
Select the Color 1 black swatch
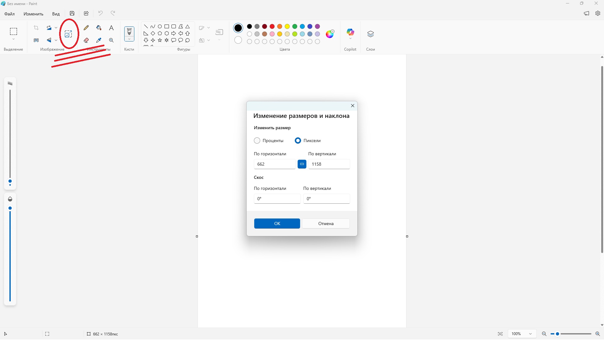238,28
